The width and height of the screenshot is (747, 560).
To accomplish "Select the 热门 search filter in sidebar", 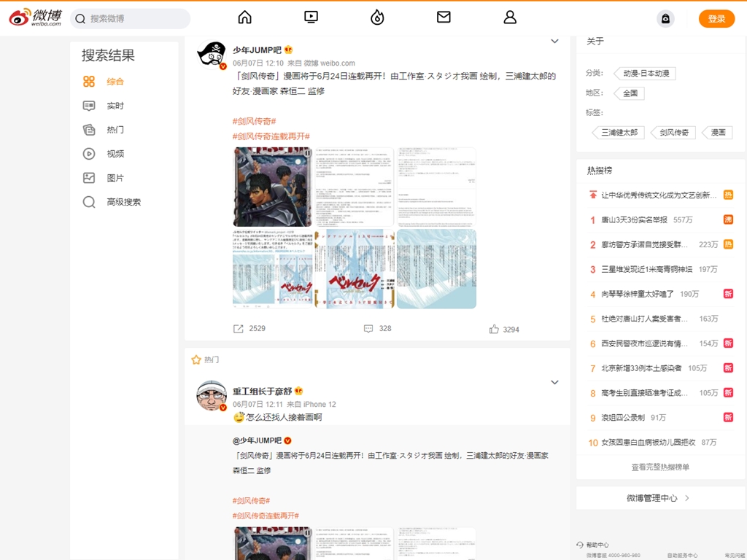I will point(115,130).
